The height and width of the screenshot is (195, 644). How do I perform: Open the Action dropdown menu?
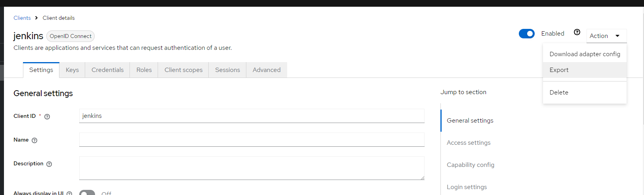(606, 36)
